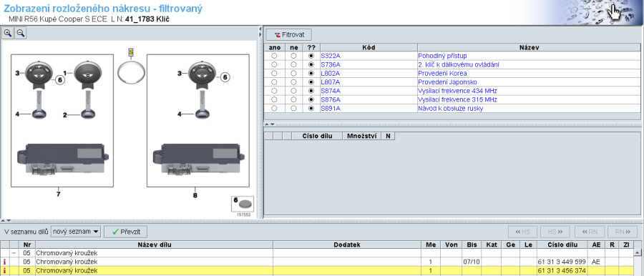The image size is (644, 276).
Task: Open the S322A code link
Action: 331,56
